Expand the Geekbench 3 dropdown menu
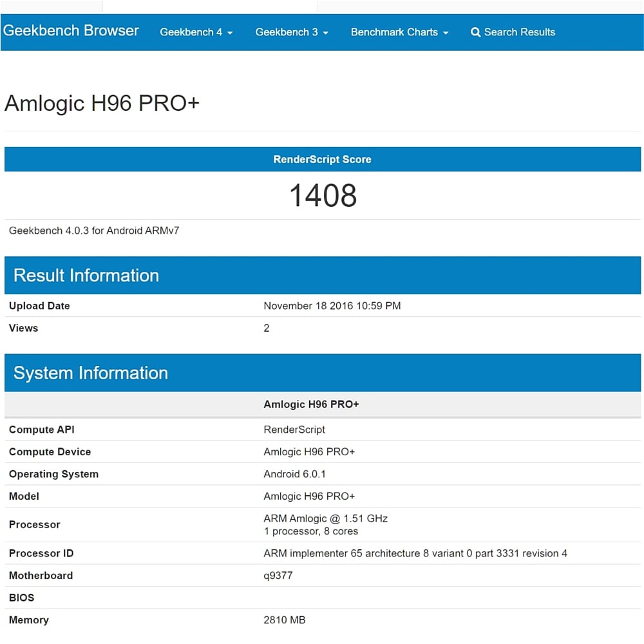 coord(292,32)
